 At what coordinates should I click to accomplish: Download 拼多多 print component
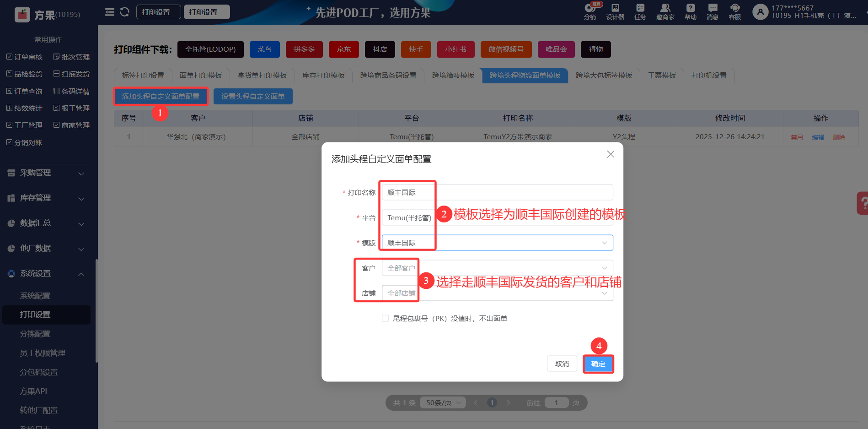coord(304,49)
